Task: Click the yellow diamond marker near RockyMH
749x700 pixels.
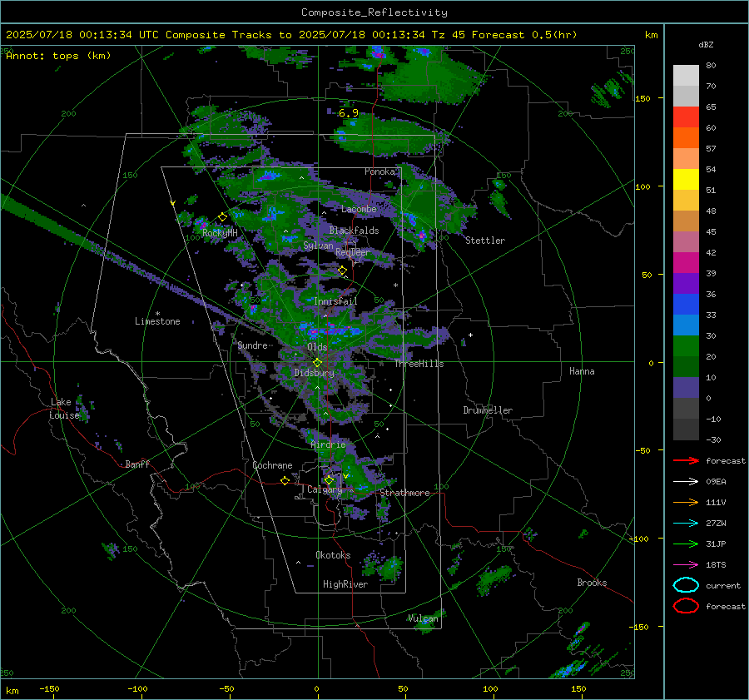Action: tap(222, 217)
